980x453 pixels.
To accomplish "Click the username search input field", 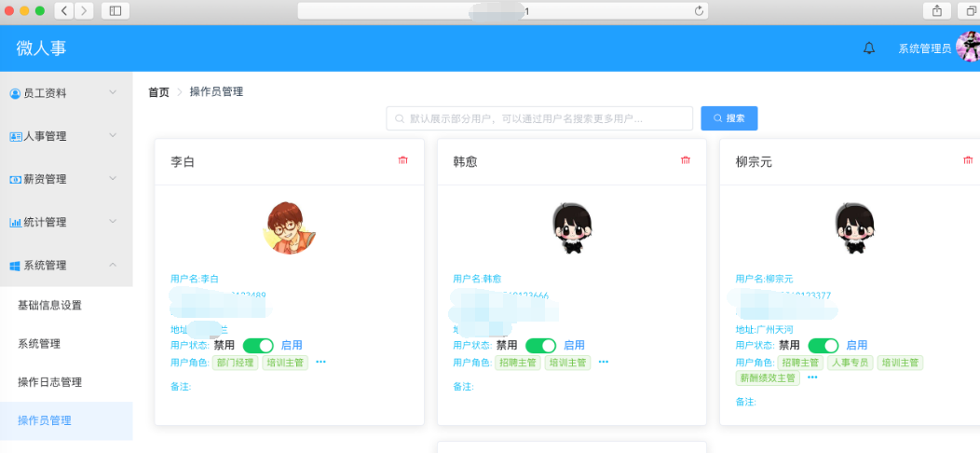I will (539, 118).
